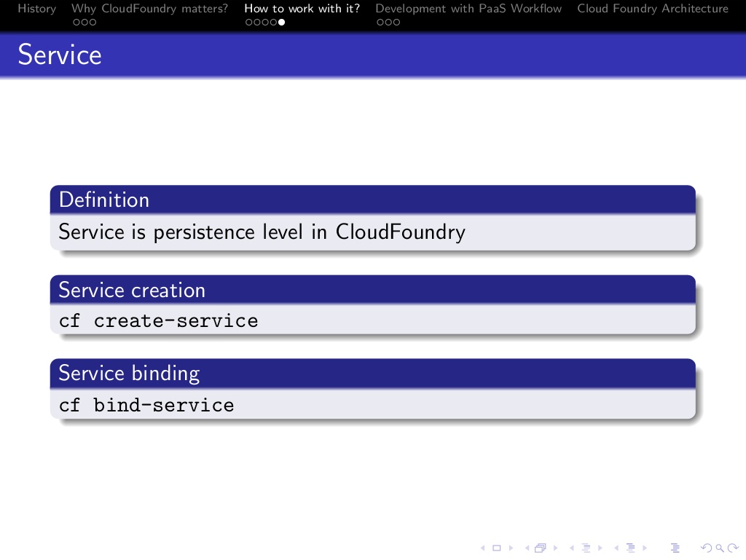The height and width of the screenshot is (560, 746).
Task: Go to next frame arrow
Action: coord(555,548)
